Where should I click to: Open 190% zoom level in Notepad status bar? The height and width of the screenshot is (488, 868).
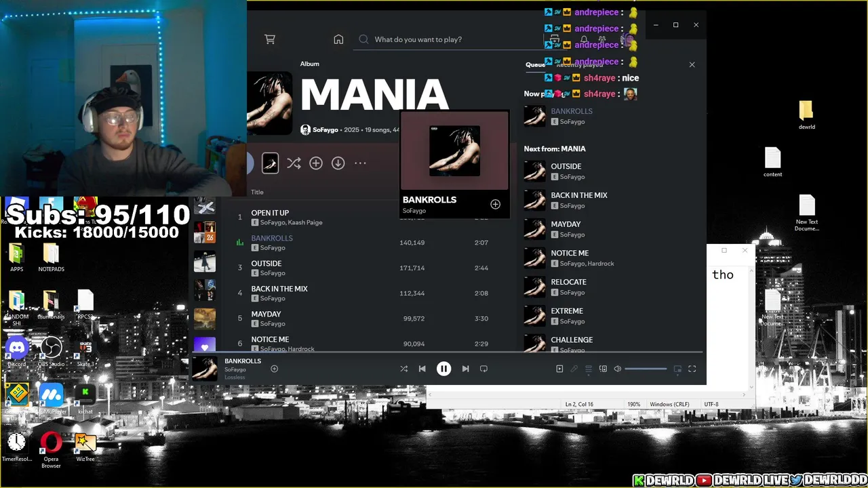coord(633,405)
